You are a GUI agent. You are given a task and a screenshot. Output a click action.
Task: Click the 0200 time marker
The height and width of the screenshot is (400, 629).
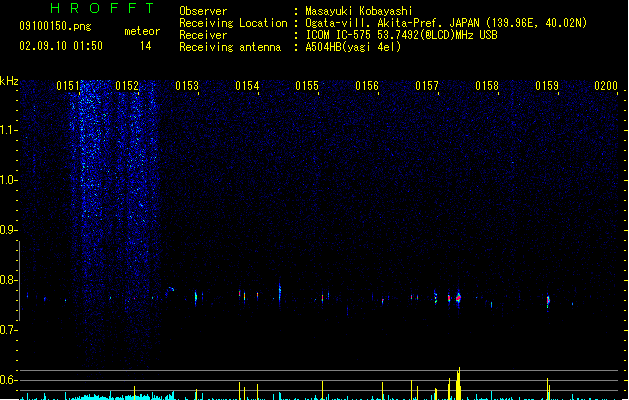click(x=606, y=86)
